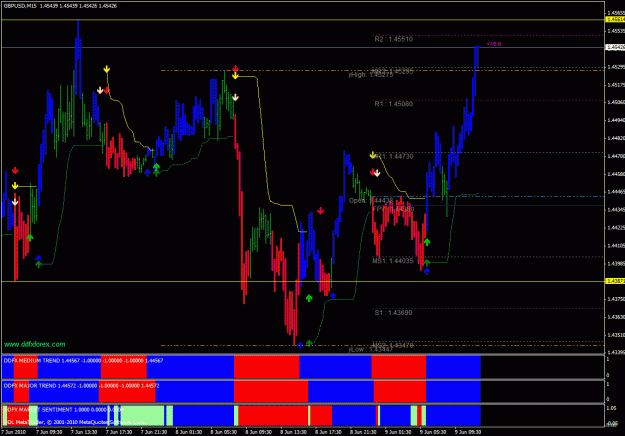Click the R1 : 1.45080 resistance label
Screen dimensions: 625x436
[393, 104]
